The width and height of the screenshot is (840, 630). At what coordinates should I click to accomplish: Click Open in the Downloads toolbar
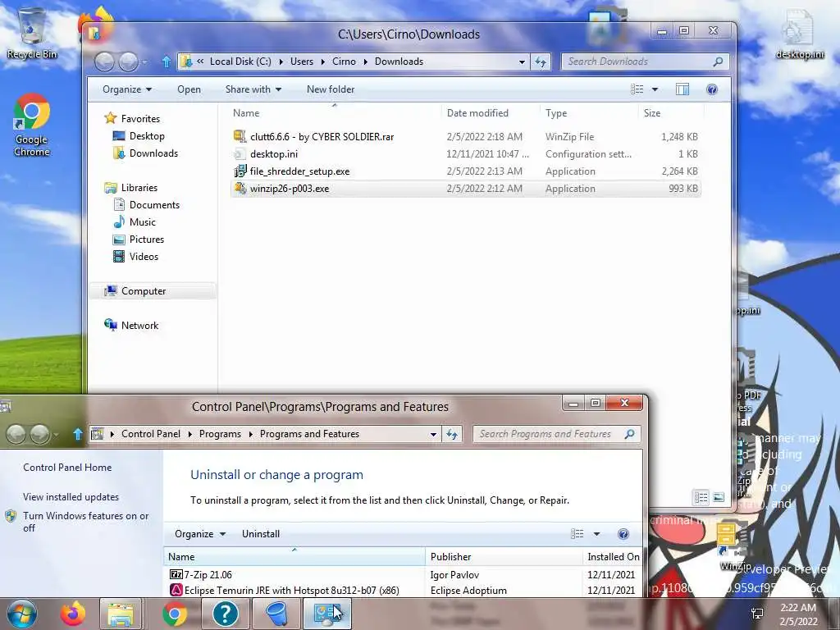[189, 89]
